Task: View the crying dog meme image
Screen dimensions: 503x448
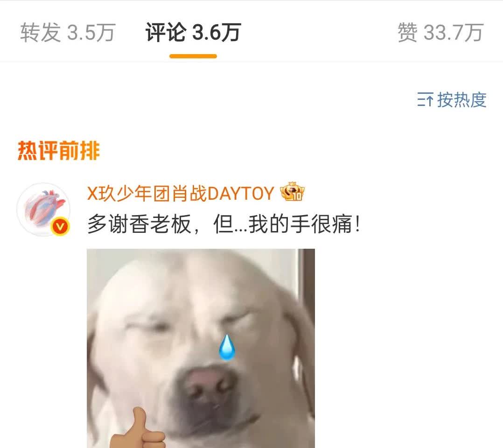Action: pos(201,348)
